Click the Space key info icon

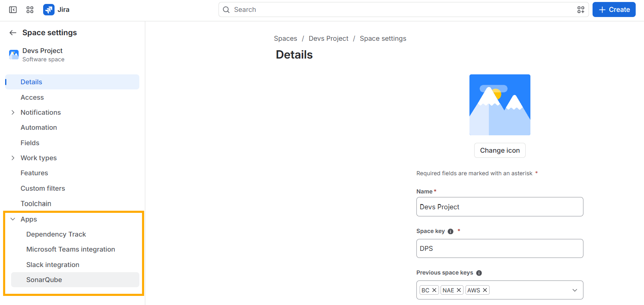[x=450, y=231]
